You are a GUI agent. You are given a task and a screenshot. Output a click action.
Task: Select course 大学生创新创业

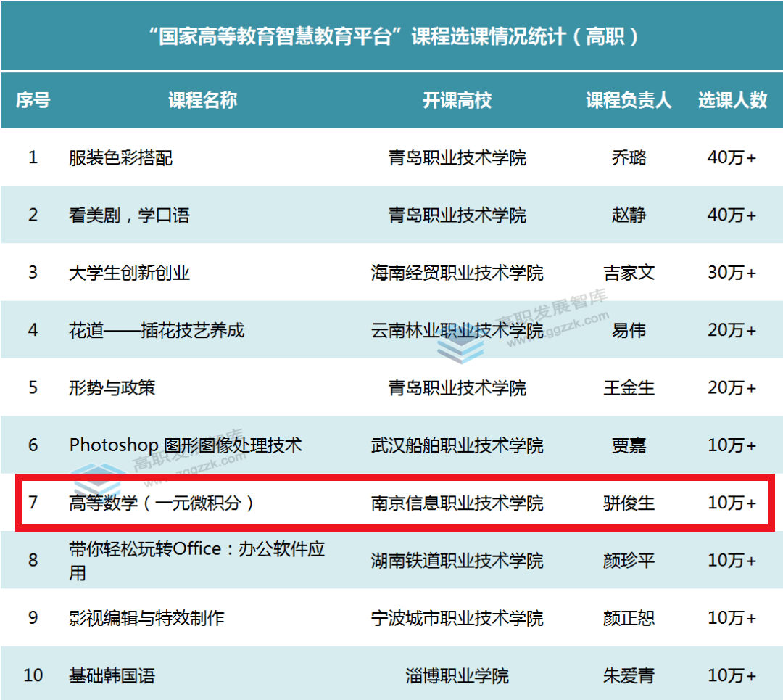click(129, 272)
